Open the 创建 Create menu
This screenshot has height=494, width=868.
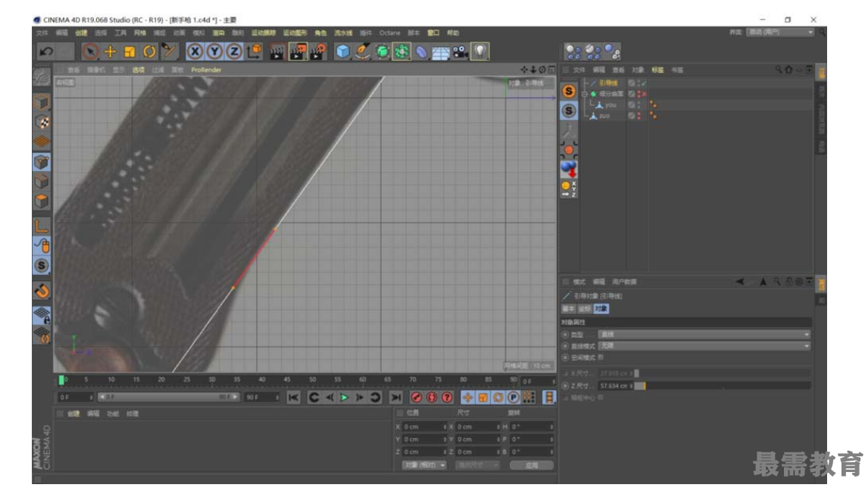coord(81,33)
